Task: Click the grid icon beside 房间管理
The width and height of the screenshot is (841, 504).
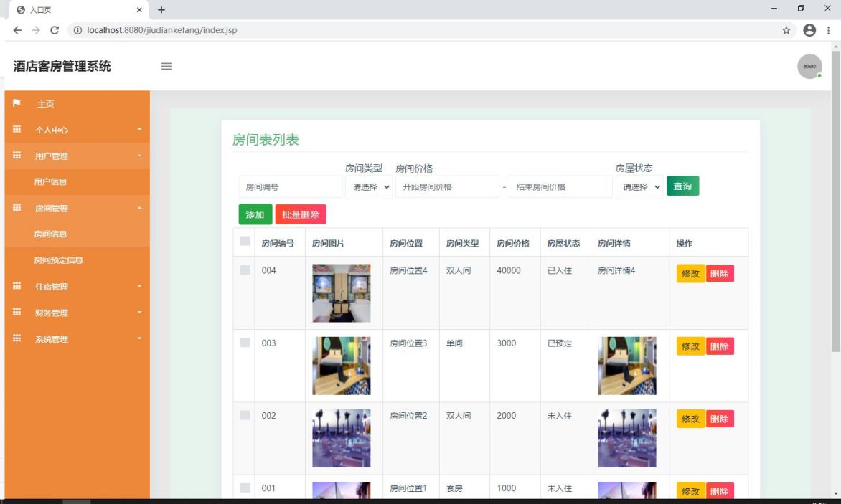Action: [17, 208]
